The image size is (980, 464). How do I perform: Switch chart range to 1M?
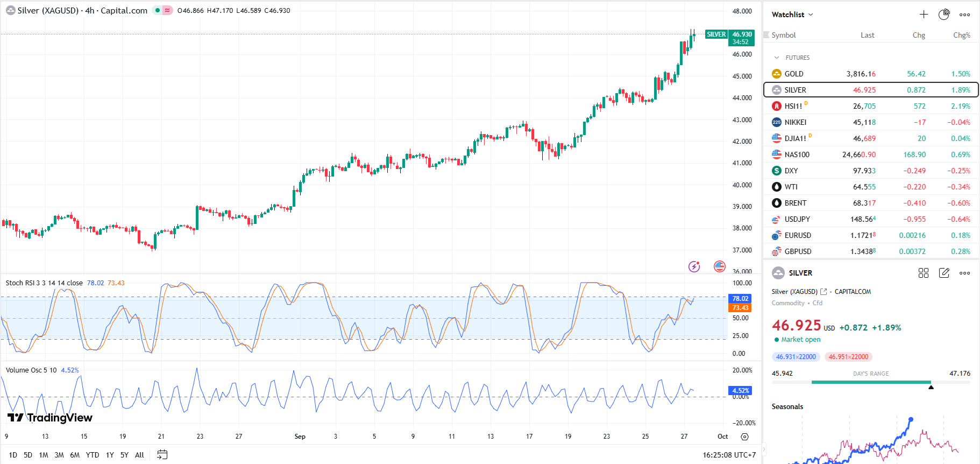(44, 455)
